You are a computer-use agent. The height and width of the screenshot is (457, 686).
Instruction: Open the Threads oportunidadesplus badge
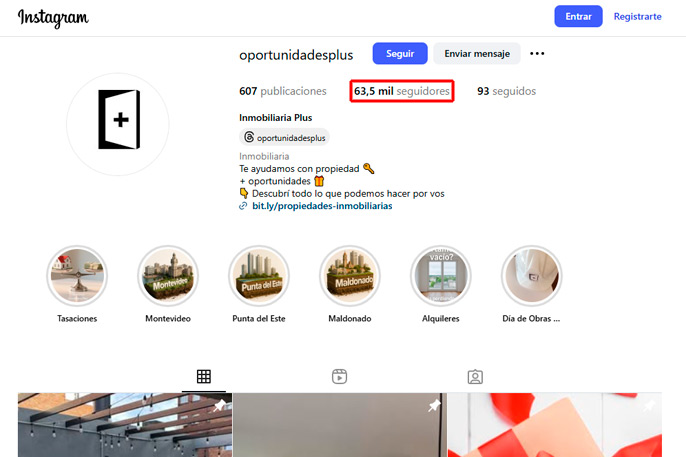284,137
